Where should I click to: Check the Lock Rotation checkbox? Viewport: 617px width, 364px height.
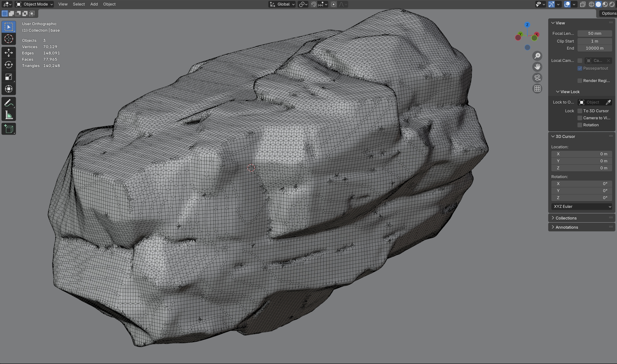click(x=580, y=125)
